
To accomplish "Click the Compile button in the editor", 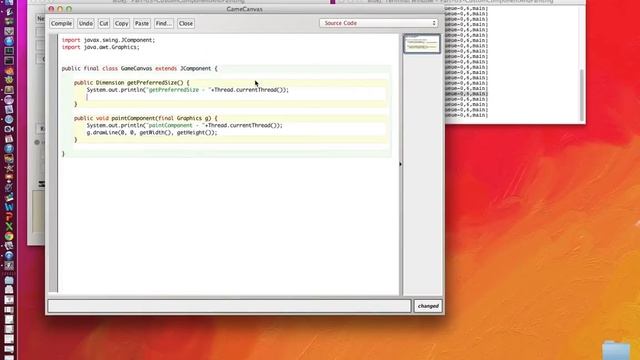I will click(x=62, y=24).
